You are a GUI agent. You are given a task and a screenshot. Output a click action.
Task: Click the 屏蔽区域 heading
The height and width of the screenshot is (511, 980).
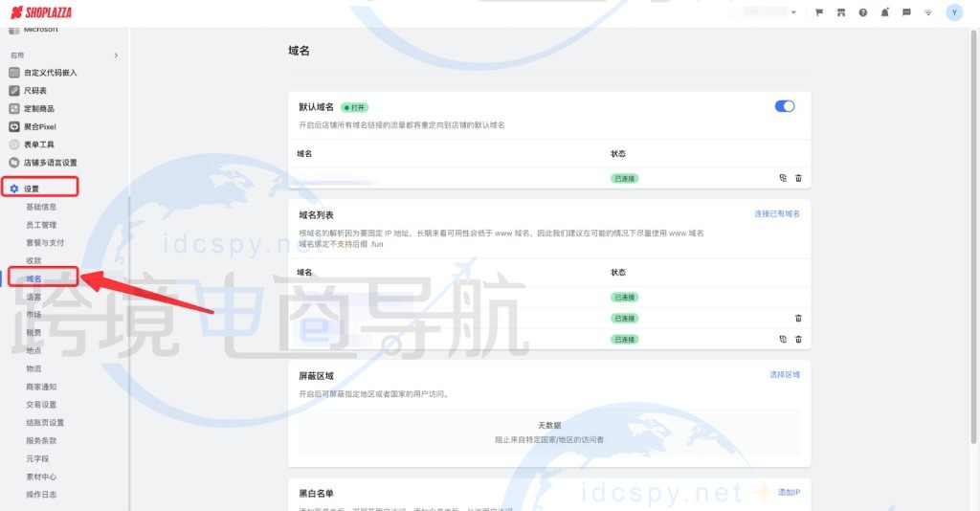[x=316, y=376]
